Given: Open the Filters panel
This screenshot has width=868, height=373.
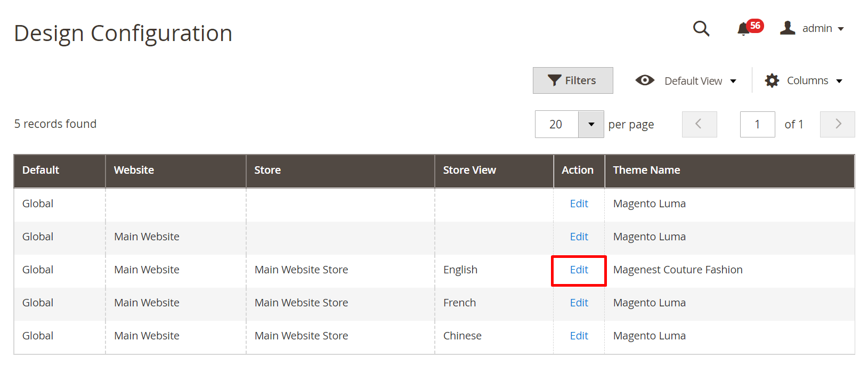Looking at the screenshot, I should 573,80.
